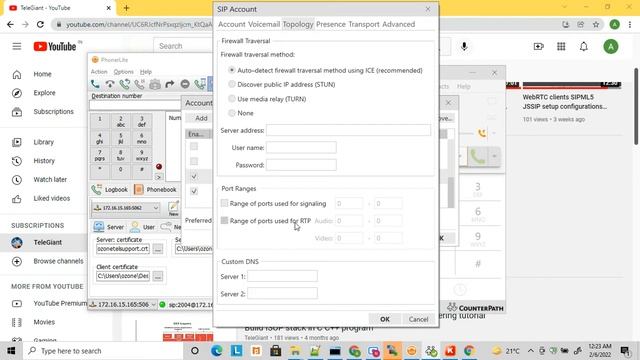Viewport: 640px width, 360px height.
Task: Open the Help menu in PhonerLite
Action: tap(146, 71)
